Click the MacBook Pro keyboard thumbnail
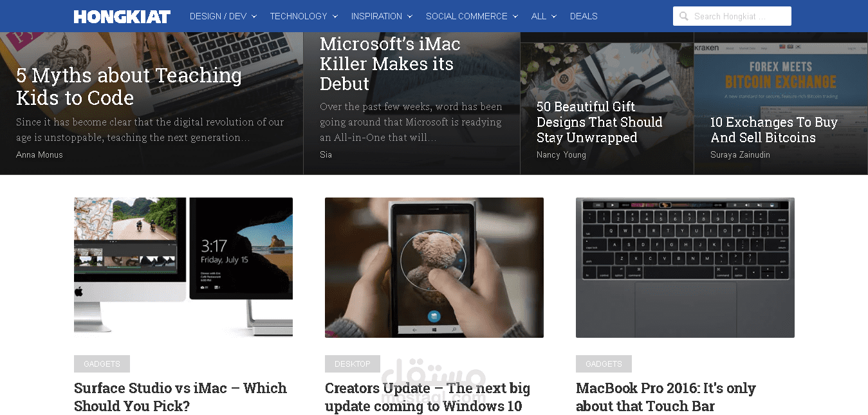The image size is (868, 415). click(x=685, y=267)
